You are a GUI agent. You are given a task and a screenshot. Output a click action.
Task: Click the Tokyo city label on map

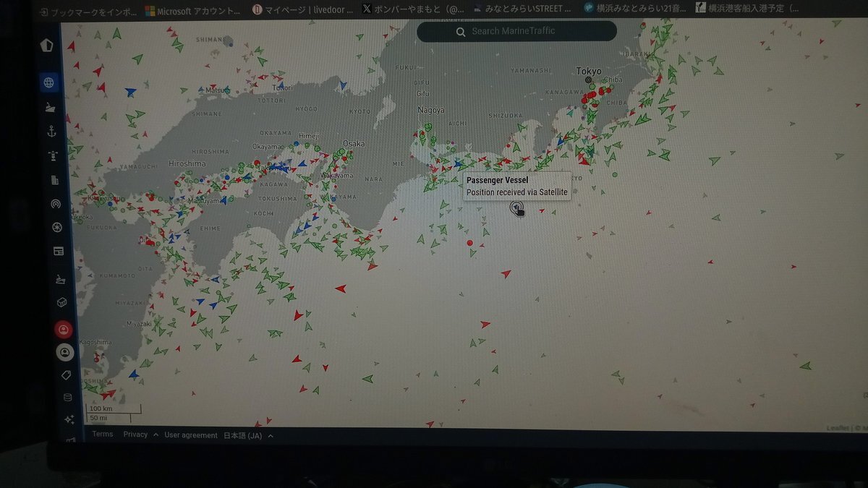coord(589,71)
